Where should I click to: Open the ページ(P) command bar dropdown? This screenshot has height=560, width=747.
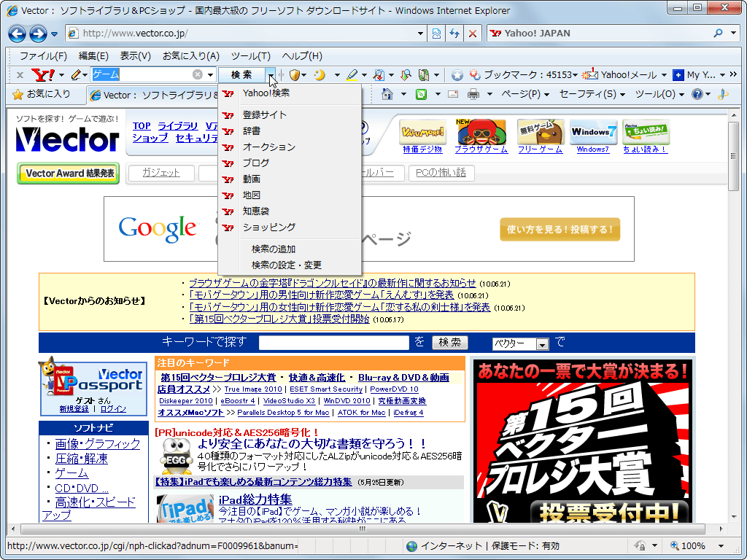[525, 94]
